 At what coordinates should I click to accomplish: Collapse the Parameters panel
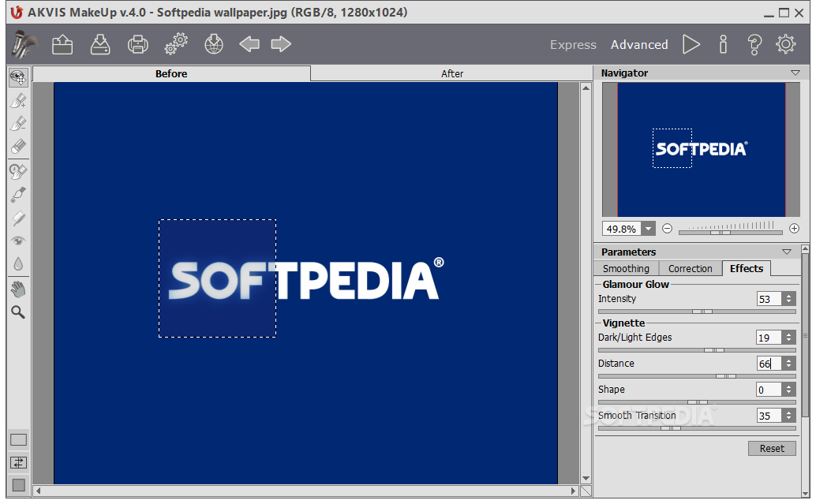pyautogui.click(x=787, y=252)
